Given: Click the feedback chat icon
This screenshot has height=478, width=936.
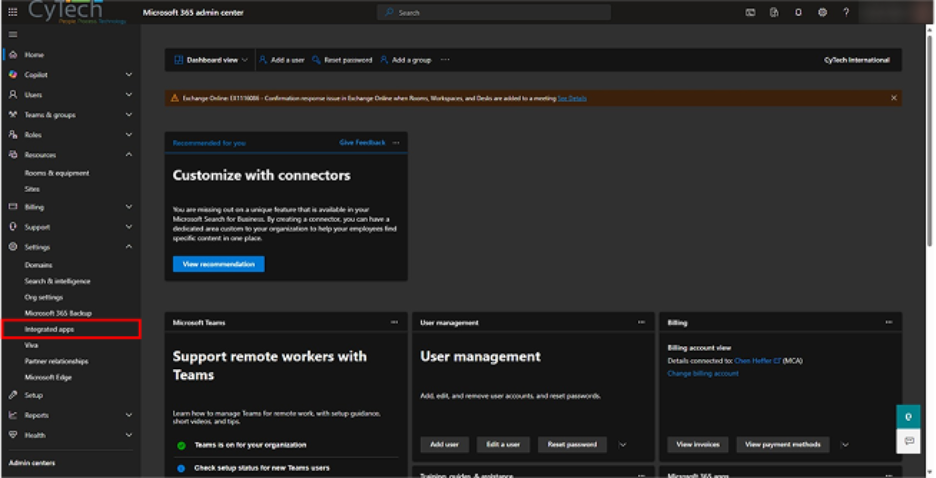Looking at the screenshot, I should click(908, 440).
